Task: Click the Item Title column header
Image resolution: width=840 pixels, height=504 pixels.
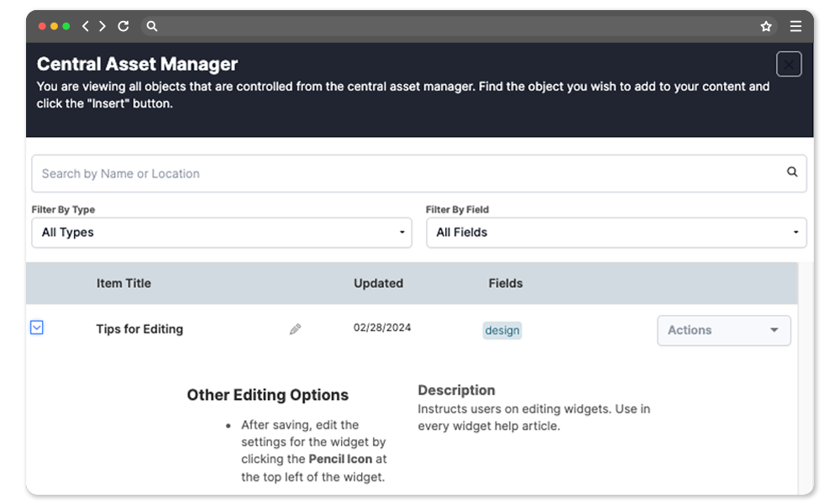Action: coord(123,283)
